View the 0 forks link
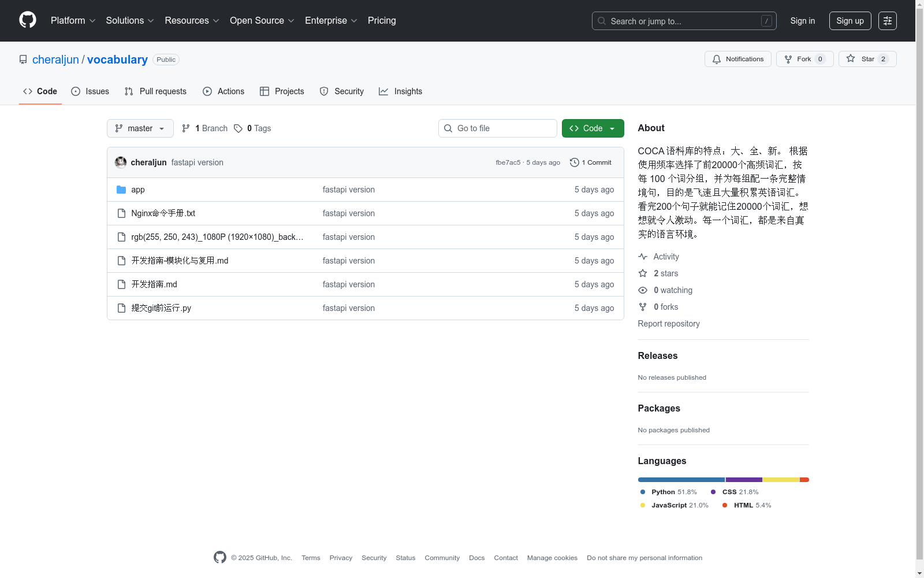Viewport: 924px width, 578px height. click(658, 307)
